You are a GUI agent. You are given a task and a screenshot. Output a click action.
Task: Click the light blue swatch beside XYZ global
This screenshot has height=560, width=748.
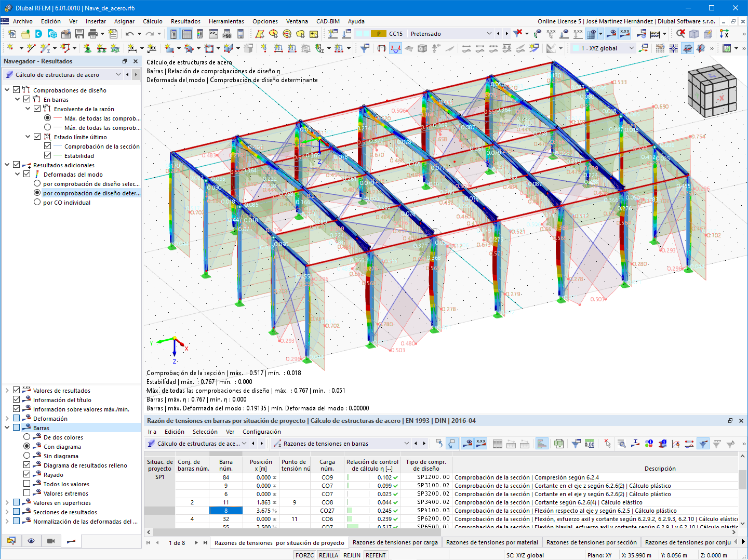576,48
